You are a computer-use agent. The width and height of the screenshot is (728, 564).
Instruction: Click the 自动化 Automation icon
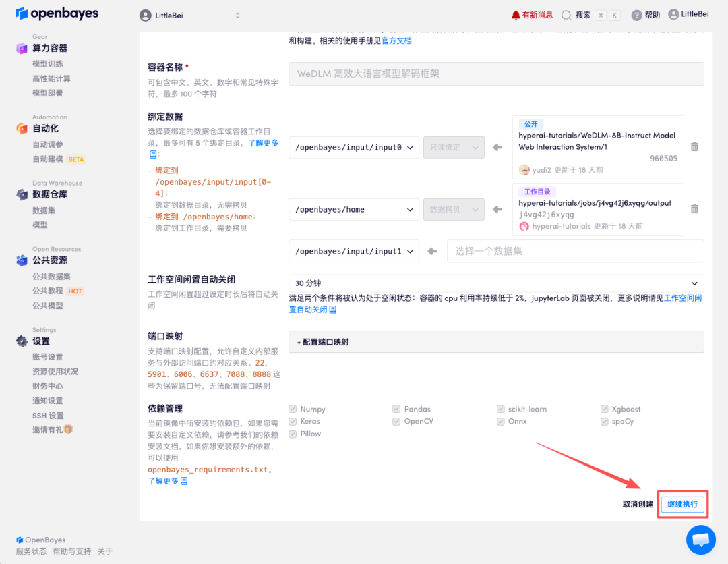tap(22, 128)
